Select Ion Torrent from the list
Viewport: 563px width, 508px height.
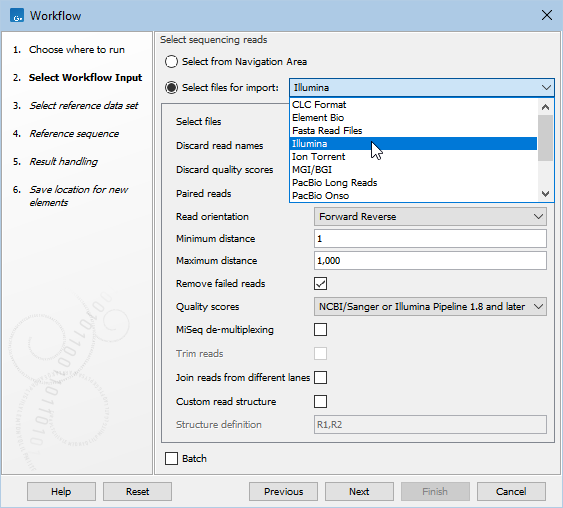413,157
